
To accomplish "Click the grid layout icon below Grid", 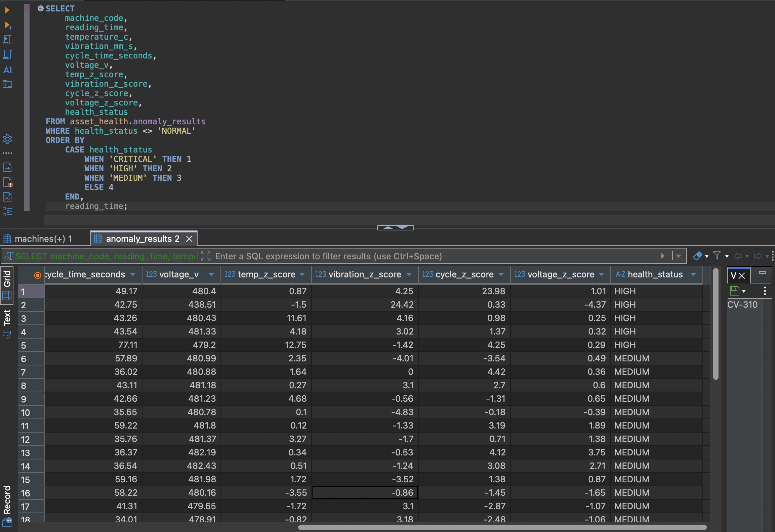I will pos(7,296).
